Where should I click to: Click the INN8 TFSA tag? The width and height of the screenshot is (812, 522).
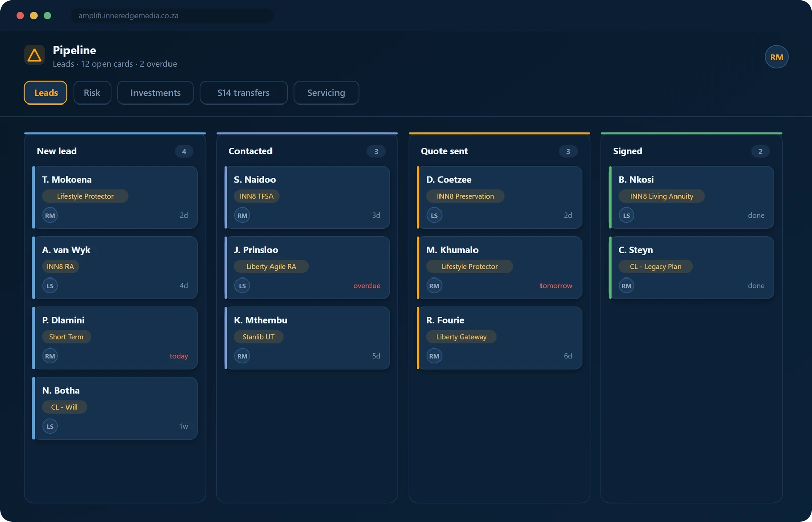point(256,196)
